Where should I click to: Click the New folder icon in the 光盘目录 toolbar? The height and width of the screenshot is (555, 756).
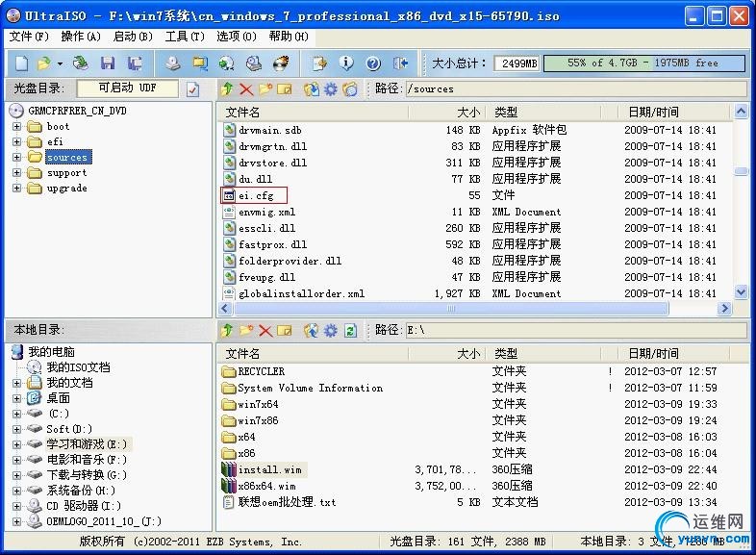click(265, 88)
